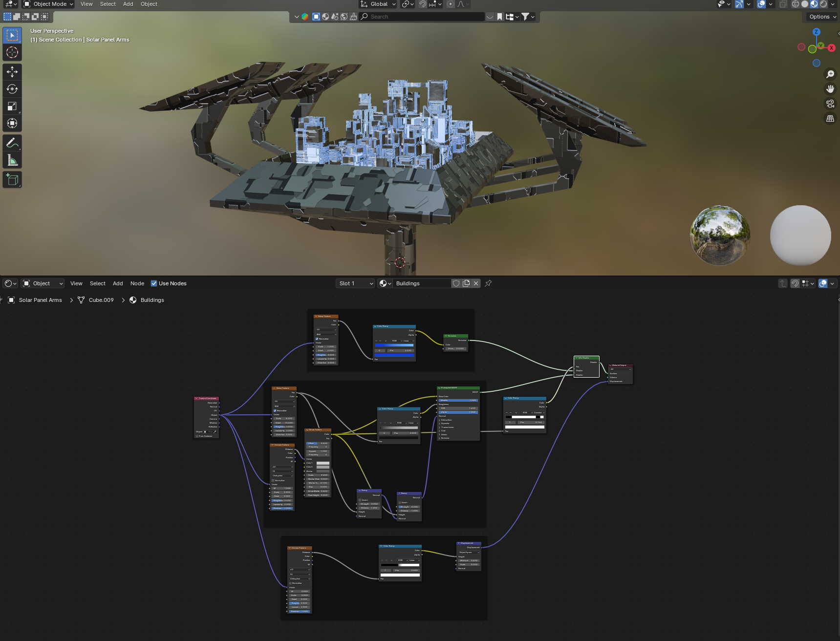
Task: Toggle the camera view icon
Action: (x=830, y=104)
